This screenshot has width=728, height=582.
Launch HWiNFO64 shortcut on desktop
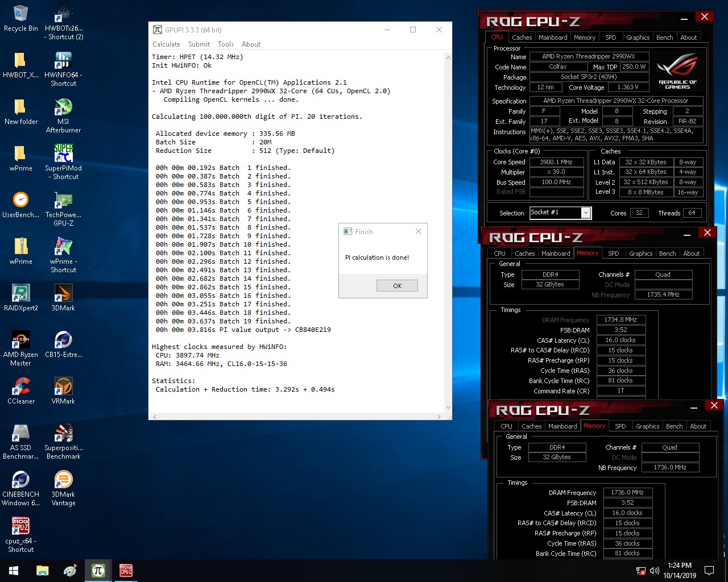(63, 69)
